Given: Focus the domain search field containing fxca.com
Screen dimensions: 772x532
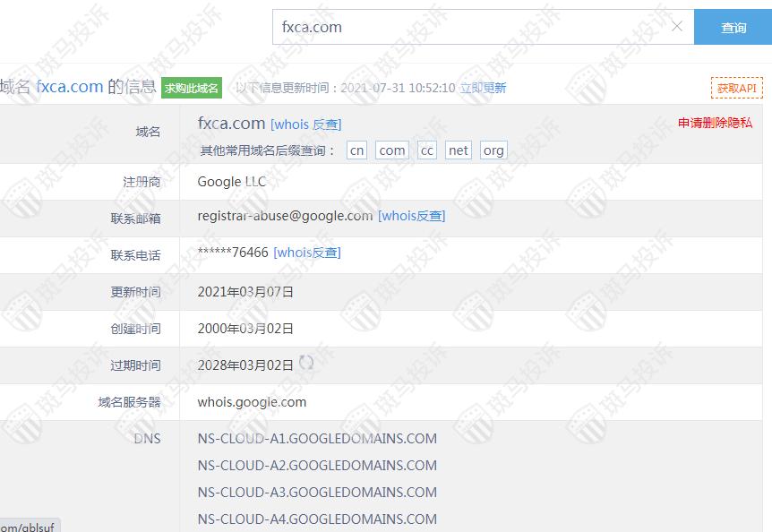Looking at the screenshot, I should (470, 27).
